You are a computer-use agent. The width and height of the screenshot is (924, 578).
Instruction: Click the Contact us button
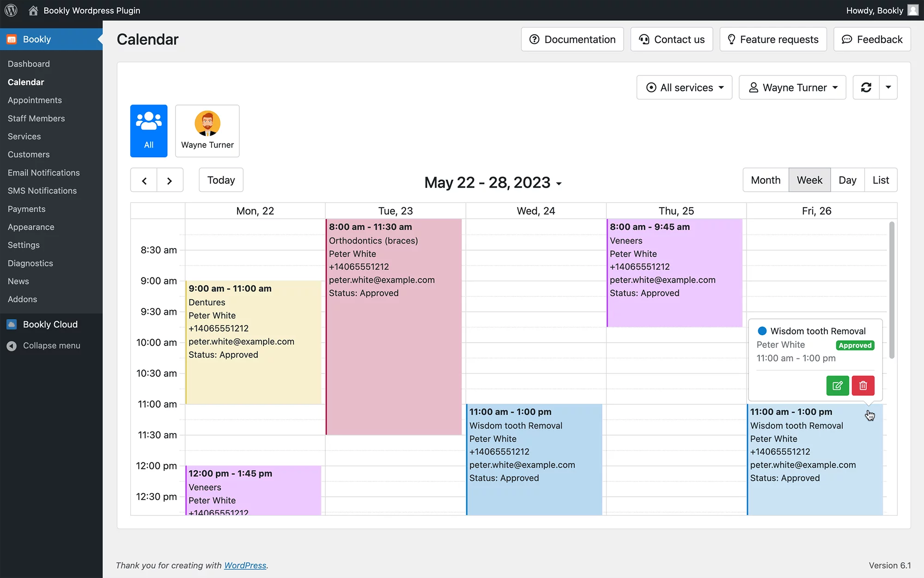click(x=672, y=39)
